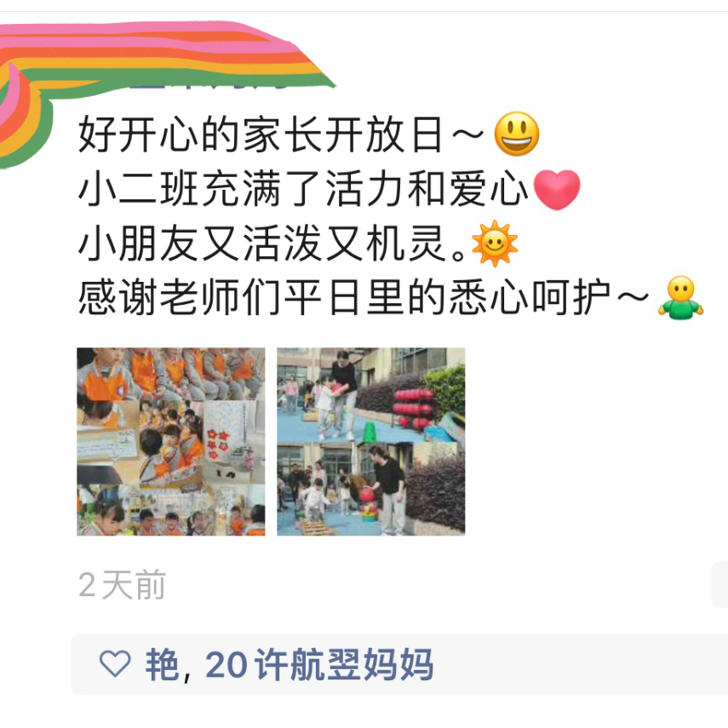Open the outdoor playground photo thumbnail
The height and width of the screenshot is (728, 728).
tap(371, 442)
